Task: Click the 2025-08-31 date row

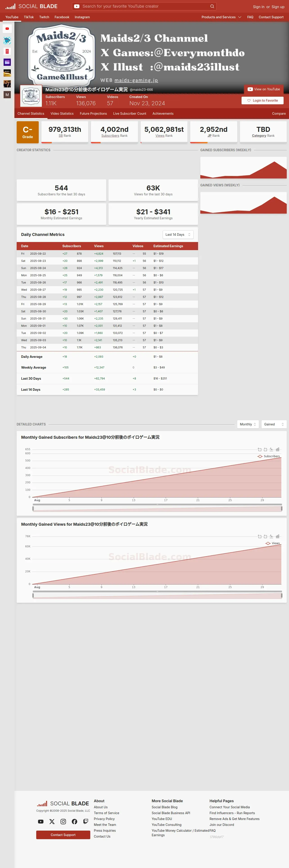Action: tap(107, 318)
